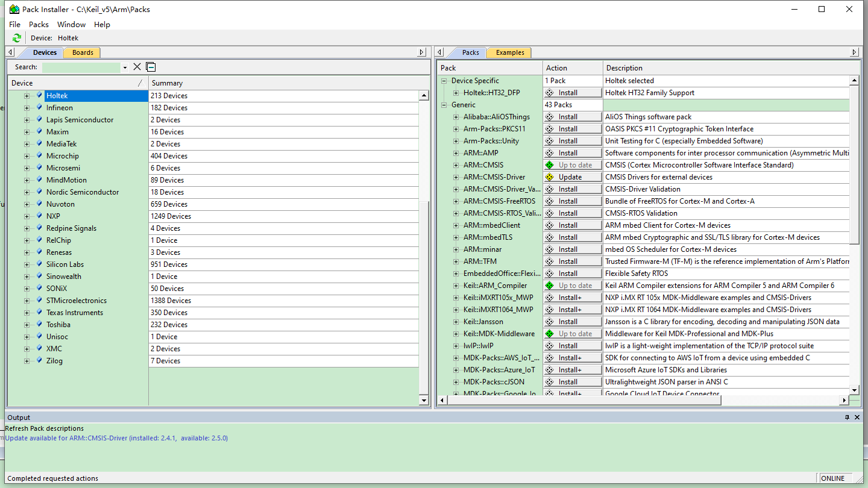Click Up to date button for ARM::CMSIS
This screenshot has height=488, width=868.
573,165
